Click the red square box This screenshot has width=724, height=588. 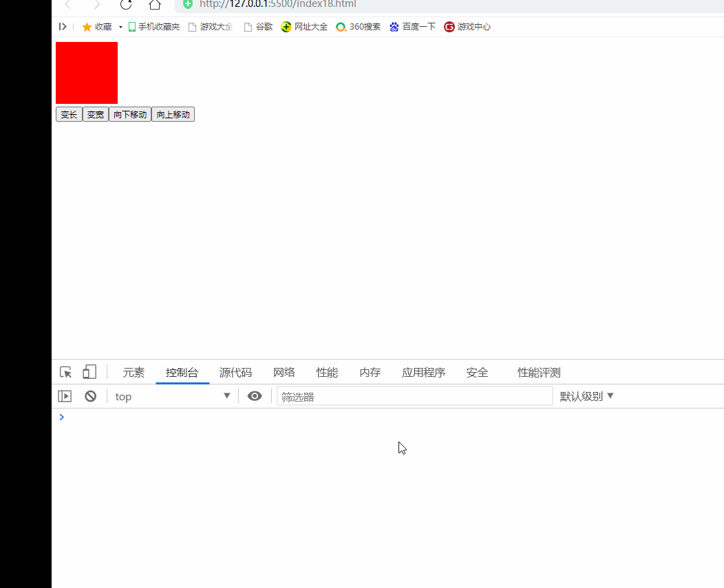pos(87,73)
